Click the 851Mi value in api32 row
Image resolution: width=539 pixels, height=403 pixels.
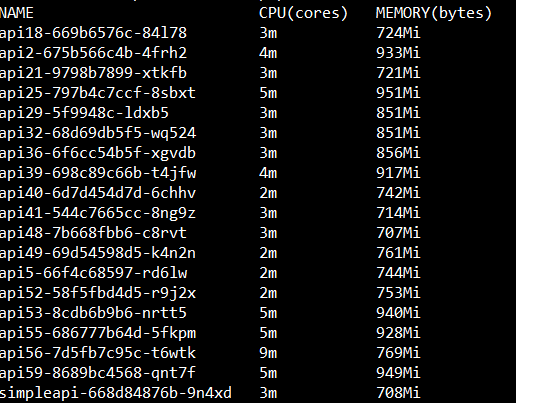(398, 133)
